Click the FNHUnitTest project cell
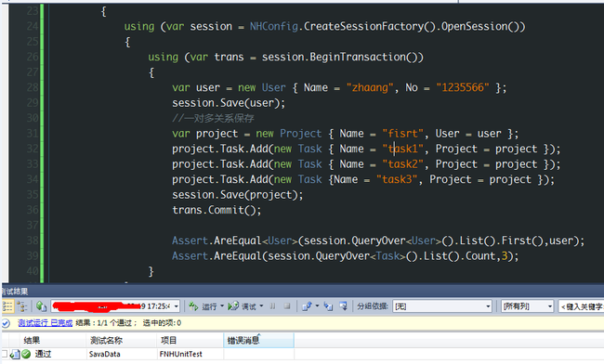This screenshot has height=364, width=604. tap(180, 354)
